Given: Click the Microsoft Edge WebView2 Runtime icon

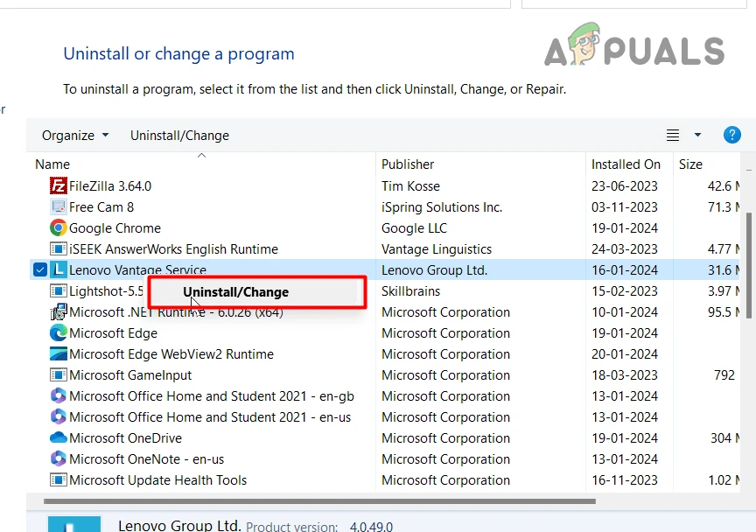Looking at the screenshot, I should [59, 354].
